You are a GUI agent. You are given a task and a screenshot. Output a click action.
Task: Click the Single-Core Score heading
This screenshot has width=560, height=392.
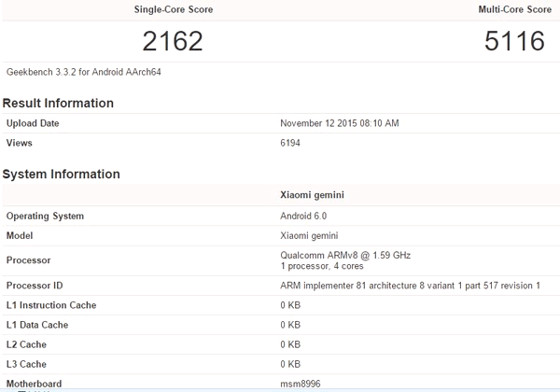[x=172, y=8]
